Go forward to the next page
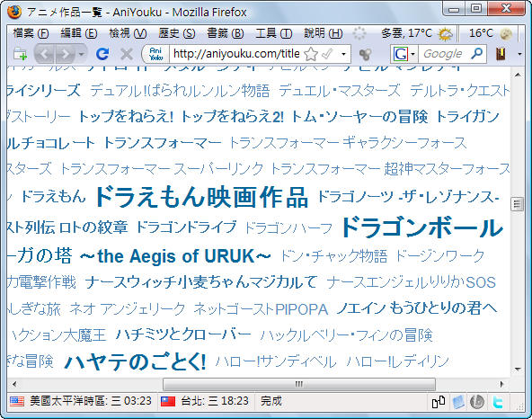The height and width of the screenshot is (419, 532). click(x=66, y=54)
